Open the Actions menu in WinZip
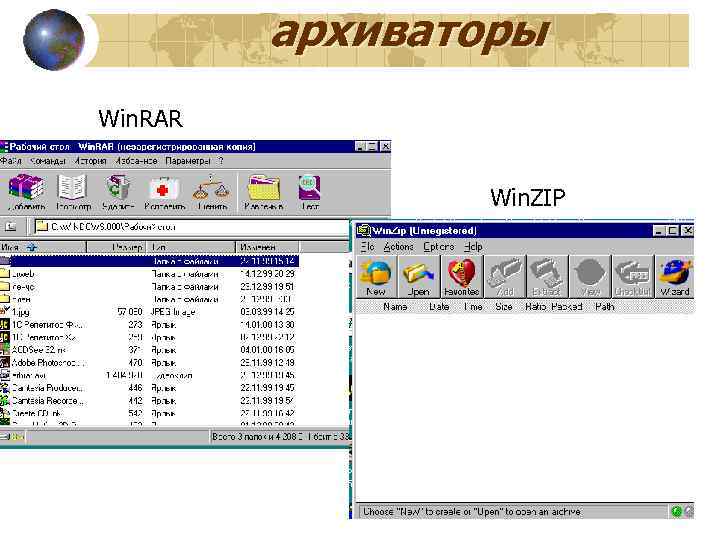 point(398,247)
